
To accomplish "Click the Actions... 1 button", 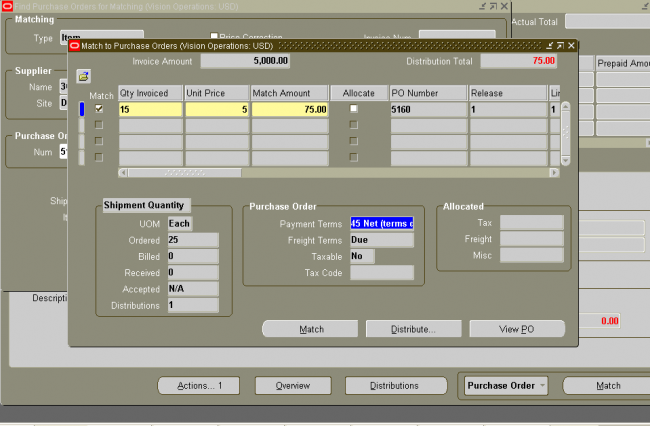I will (x=199, y=386).
